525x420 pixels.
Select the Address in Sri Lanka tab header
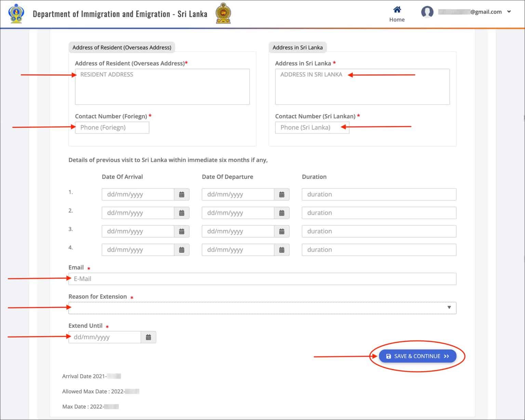point(298,48)
